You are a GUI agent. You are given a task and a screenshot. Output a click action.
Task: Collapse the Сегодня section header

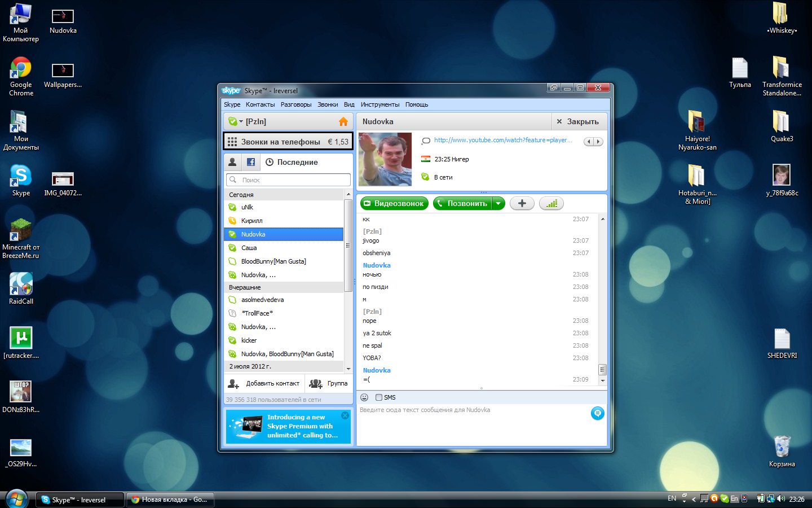284,195
